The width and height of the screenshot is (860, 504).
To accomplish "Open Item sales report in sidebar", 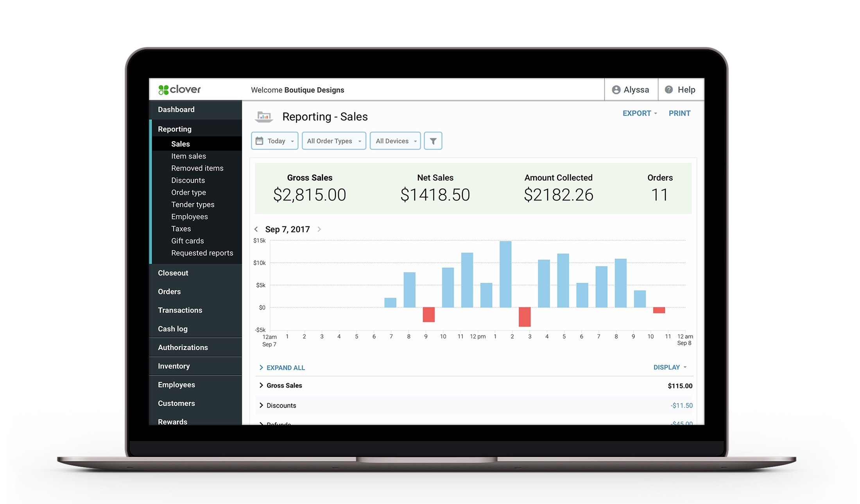I will click(x=188, y=156).
